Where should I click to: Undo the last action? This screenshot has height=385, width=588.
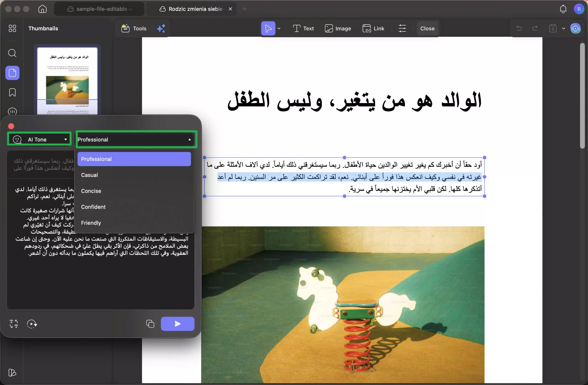(519, 28)
